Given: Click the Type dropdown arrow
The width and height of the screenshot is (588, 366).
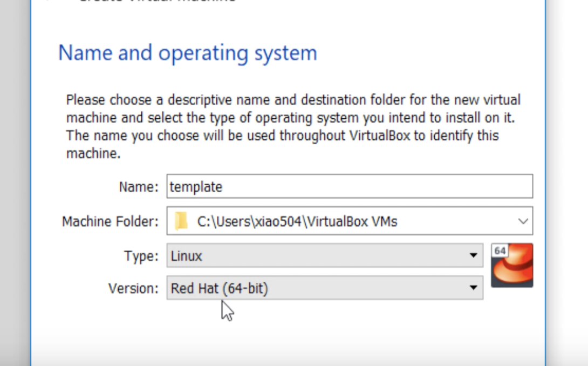Looking at the screenshot, I should pos(473,256).
